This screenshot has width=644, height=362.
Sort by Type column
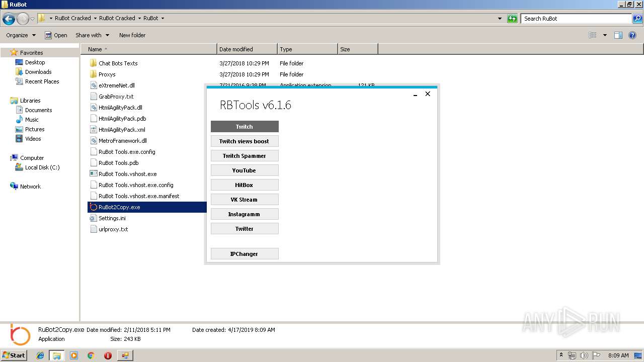pos(307,49)
